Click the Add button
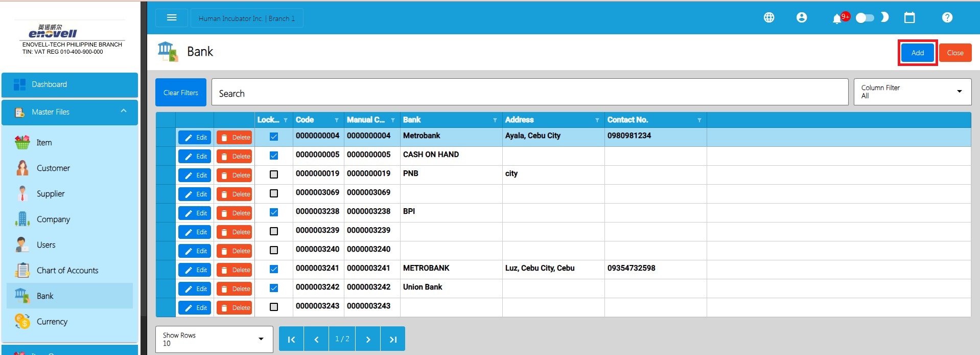Viewport: 980px width, 355px height. tap(917, 53)
